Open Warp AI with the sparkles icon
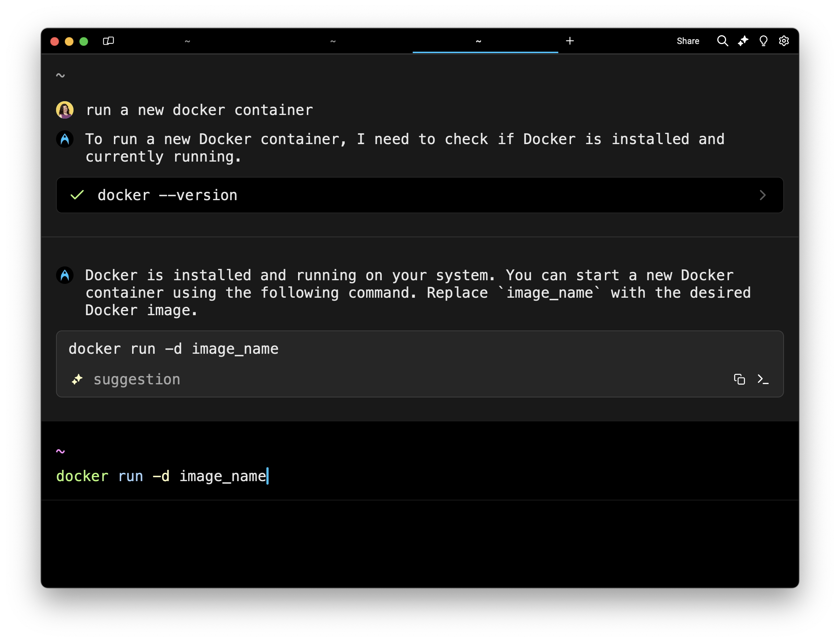The height and width of the screenshot is (642, 840). point(743,41)
